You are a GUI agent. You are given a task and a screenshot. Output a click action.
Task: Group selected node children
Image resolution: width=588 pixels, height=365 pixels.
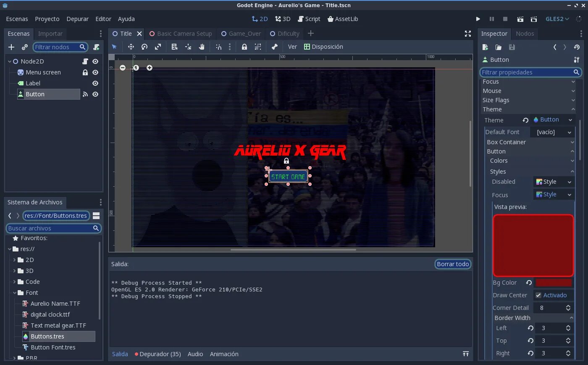coord(258,47)
